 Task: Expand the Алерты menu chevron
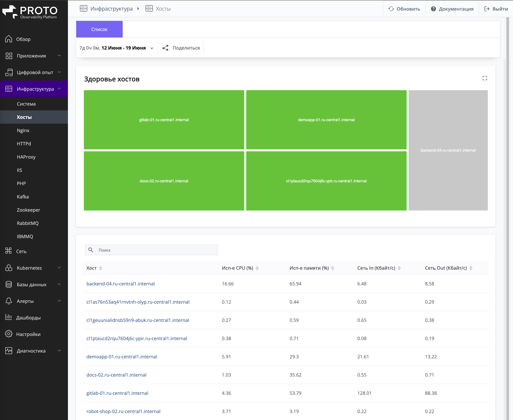point(59,301)
